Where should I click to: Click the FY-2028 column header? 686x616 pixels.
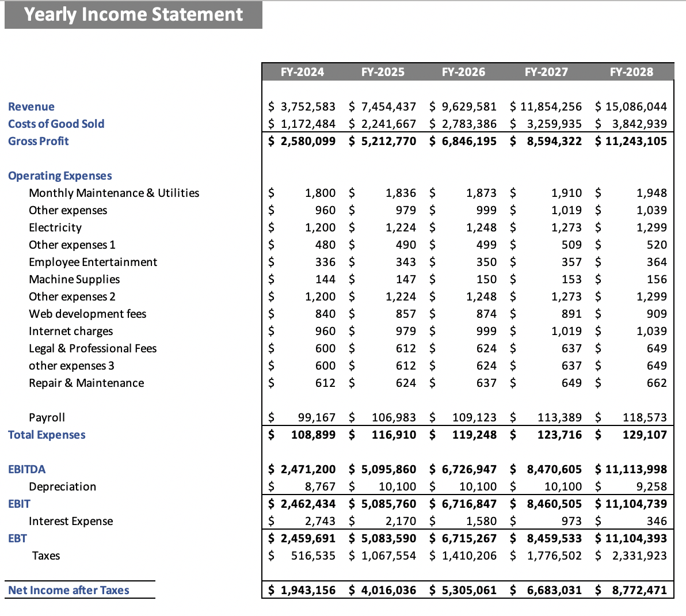pos(631,71)
